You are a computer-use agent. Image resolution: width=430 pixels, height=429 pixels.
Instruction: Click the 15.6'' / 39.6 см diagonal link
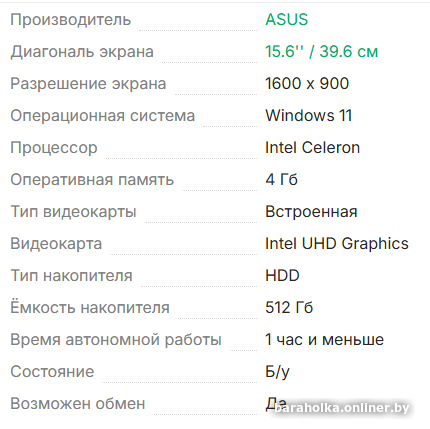click(x=322, y=52)
